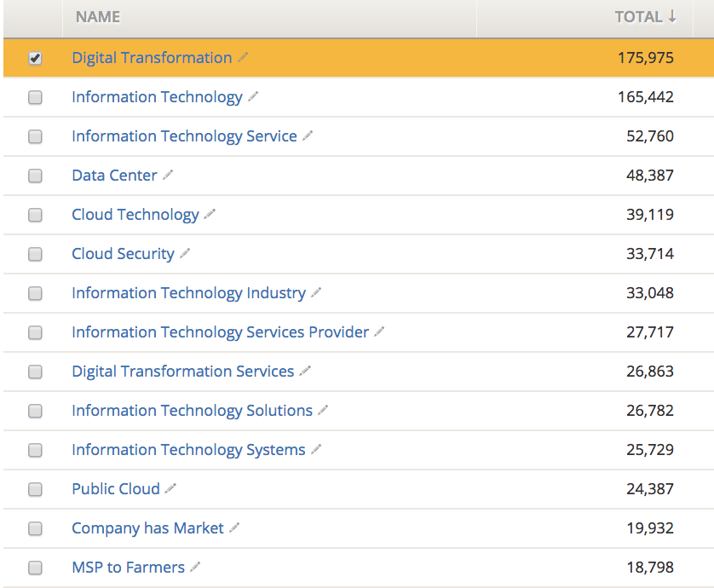Open the Information Technology Service link
The height and width of the screenshot is (588, 714).
[184, 136]
